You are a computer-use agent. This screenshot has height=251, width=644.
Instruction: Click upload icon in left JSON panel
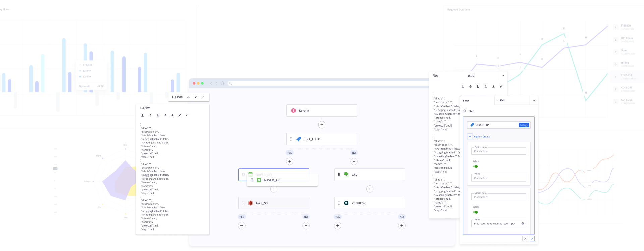(165, 115)
